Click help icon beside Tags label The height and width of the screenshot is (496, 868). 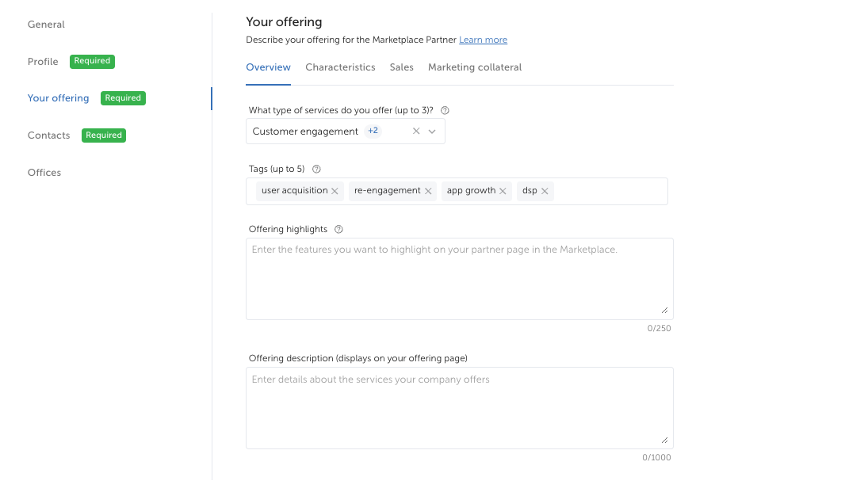[317, 169]
